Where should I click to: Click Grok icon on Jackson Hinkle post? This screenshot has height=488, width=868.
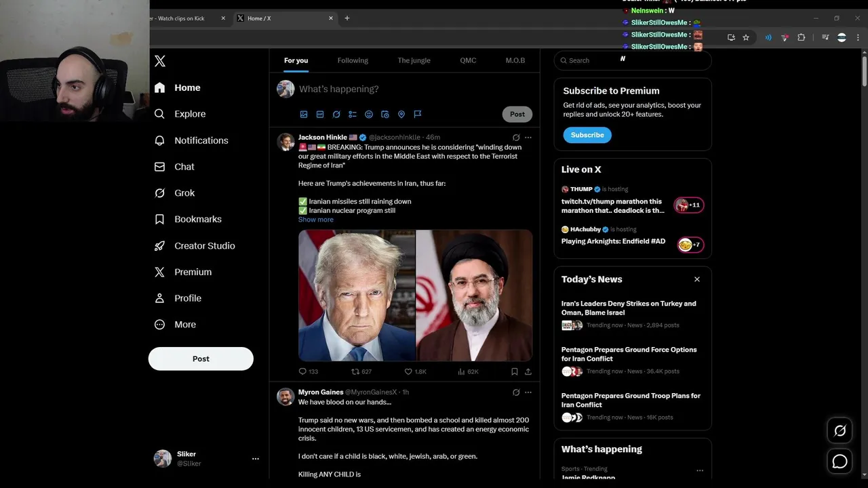(516, 138)
